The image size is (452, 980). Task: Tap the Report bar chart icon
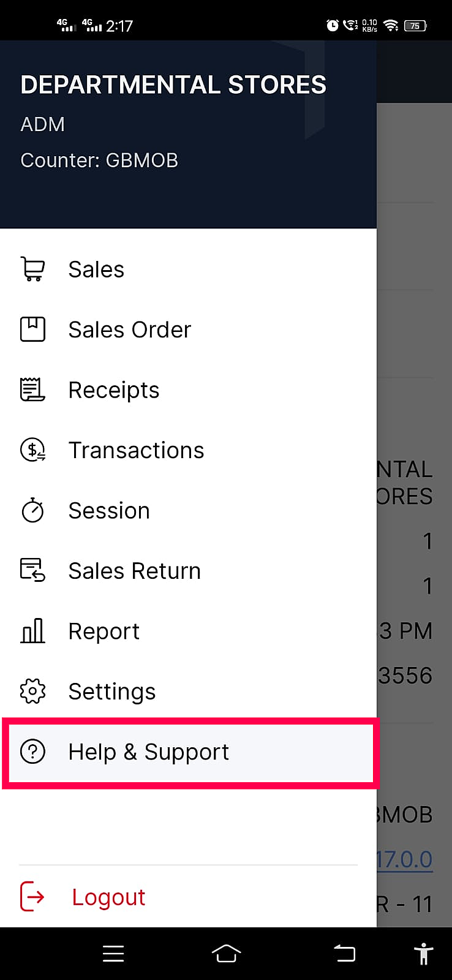pyautogui.click(x=32, y=631)
